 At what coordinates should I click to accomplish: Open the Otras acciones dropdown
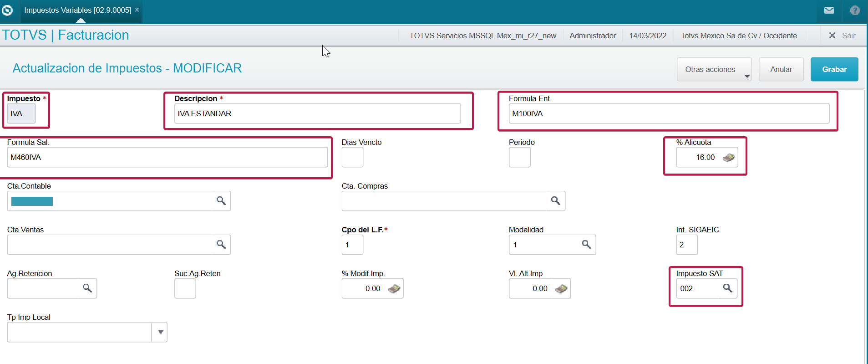tap(714, 69)
